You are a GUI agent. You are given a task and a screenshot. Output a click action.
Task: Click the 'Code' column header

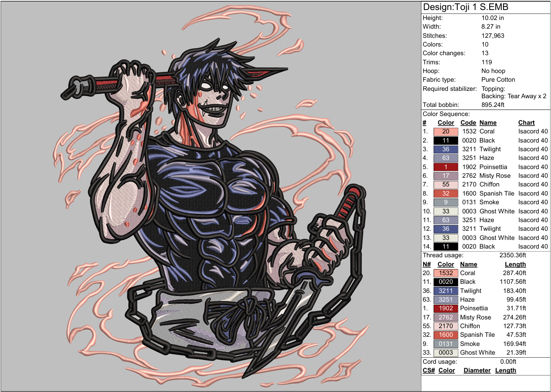coord(468,123)
